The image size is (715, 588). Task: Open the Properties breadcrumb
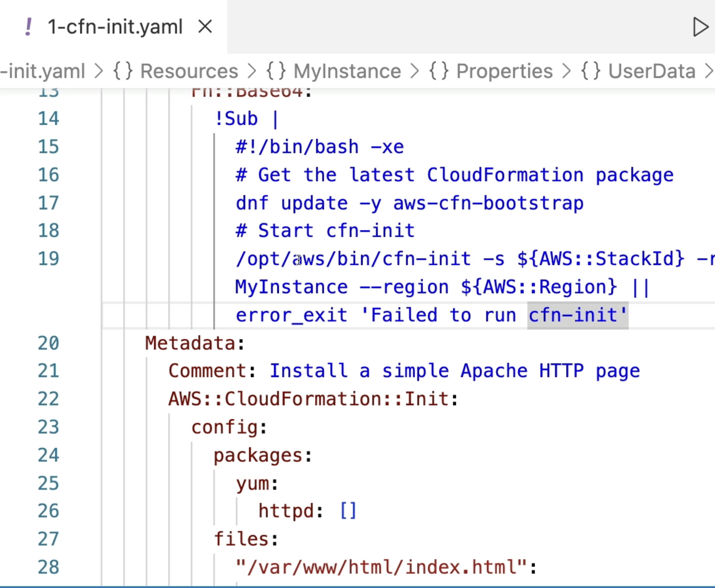point(504,72)
